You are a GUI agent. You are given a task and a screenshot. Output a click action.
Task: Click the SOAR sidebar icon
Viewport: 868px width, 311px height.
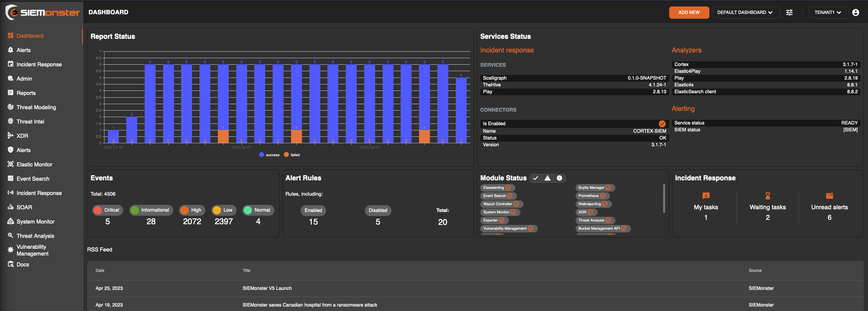(11, 207)
